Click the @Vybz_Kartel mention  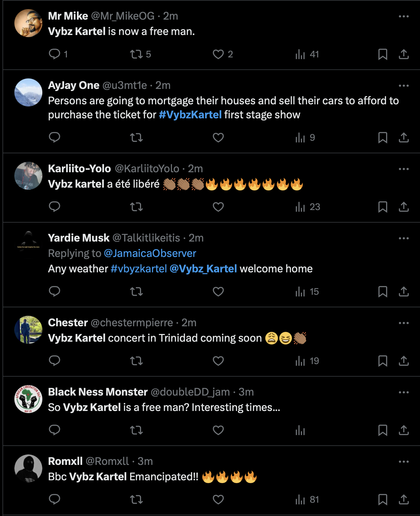tap(203, 269)
